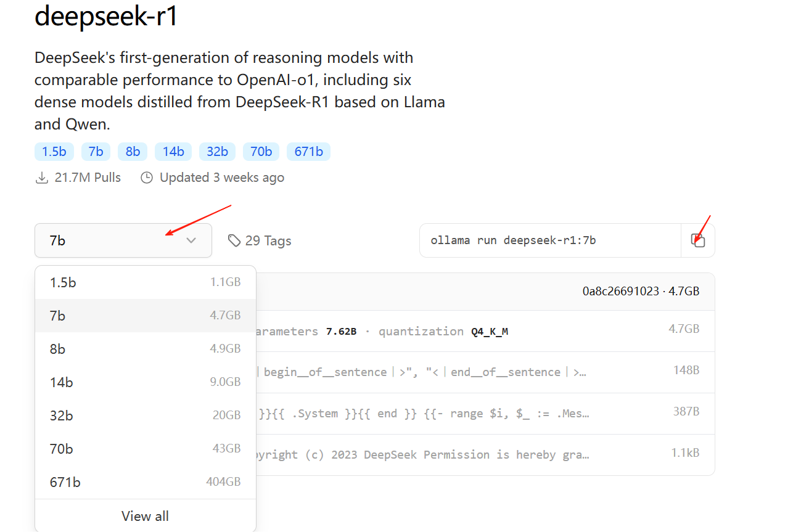
Task: Open the 7b model size dropdown
Action: (x=123, y=240)
